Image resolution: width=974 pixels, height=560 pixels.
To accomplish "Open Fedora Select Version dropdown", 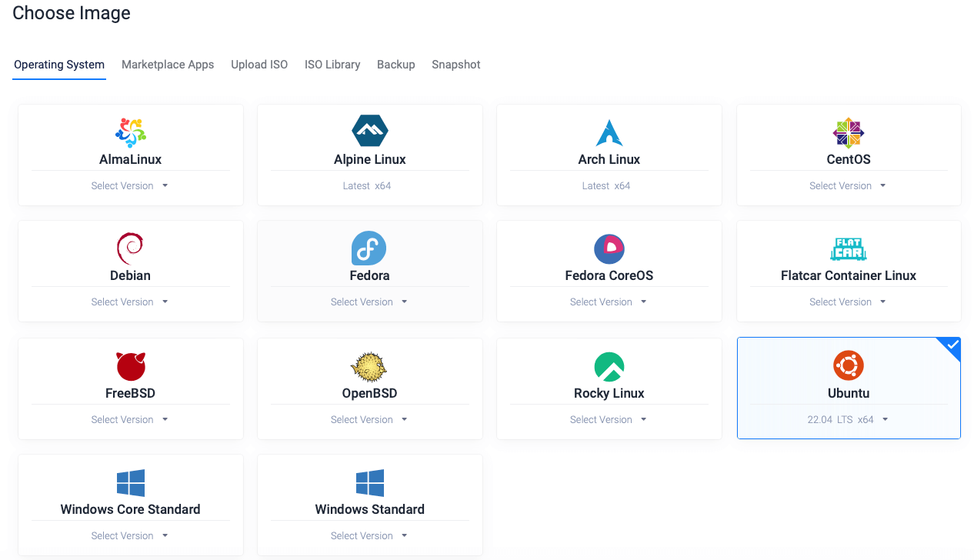I will click(369, 302).
